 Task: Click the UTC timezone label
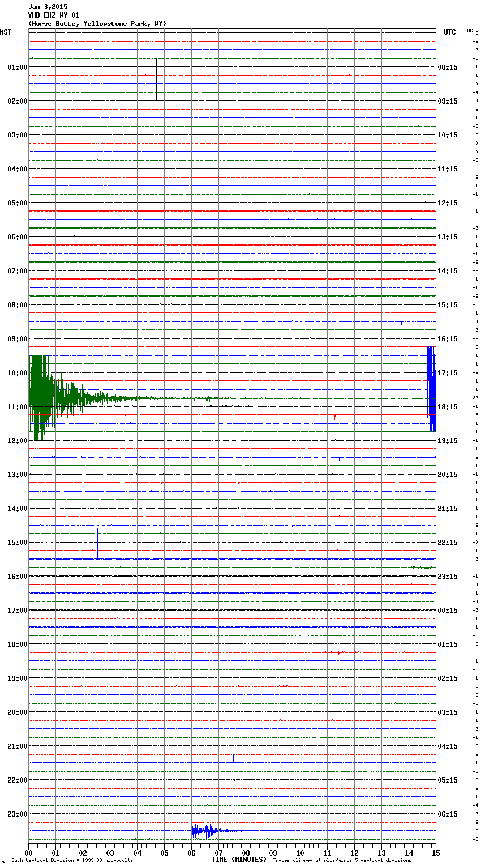tap(450, 32)
